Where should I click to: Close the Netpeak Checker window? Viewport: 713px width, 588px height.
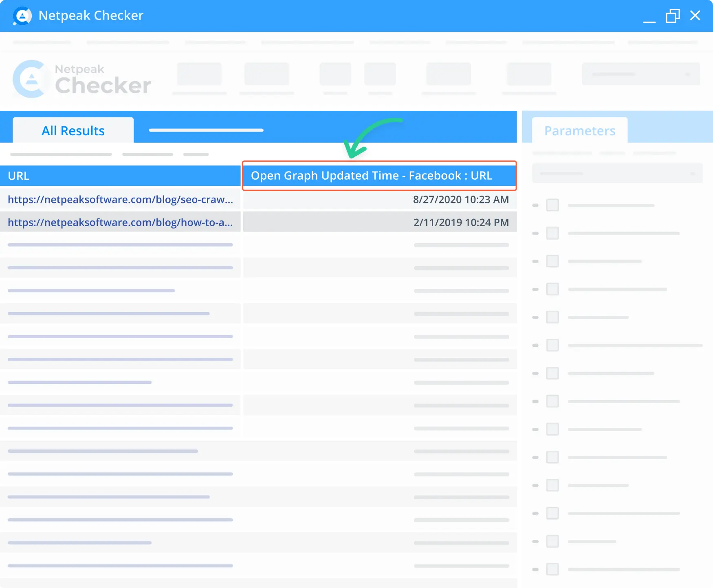pos(695,15)
